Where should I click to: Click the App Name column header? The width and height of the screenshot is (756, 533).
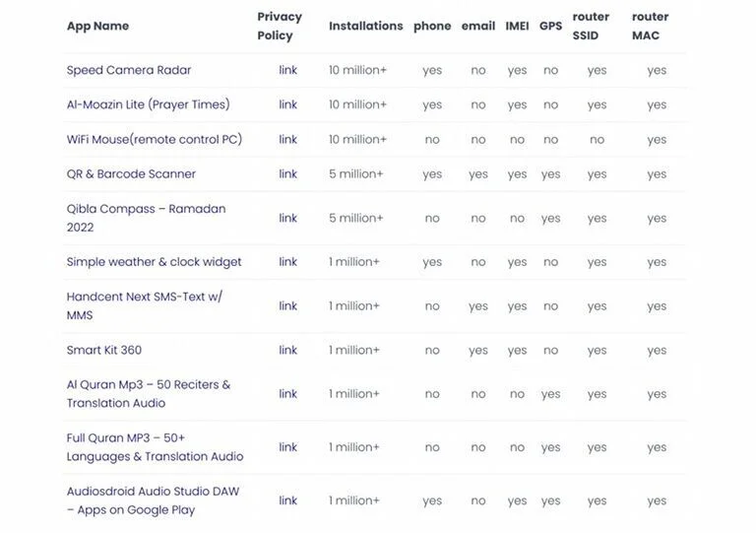pyautogui.click(x=97, y=27)
